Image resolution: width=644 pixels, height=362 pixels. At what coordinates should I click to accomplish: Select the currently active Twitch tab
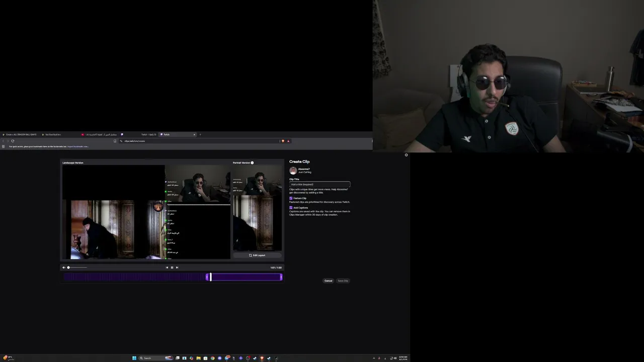pyautogui.click(x=178, y=134)
